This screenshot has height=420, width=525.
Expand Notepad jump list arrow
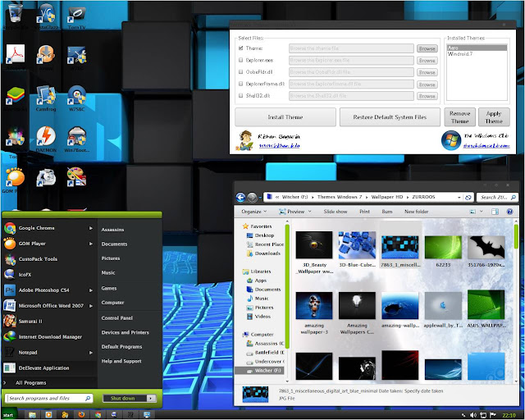pos(91,353)
